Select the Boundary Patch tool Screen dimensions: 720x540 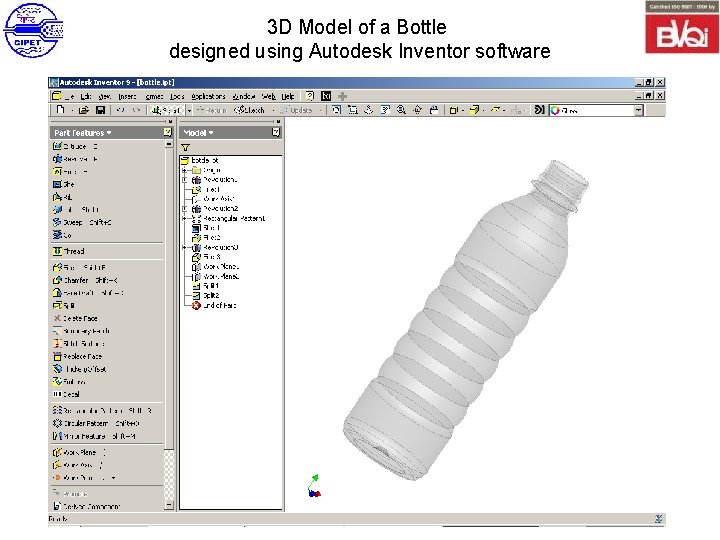81,331
